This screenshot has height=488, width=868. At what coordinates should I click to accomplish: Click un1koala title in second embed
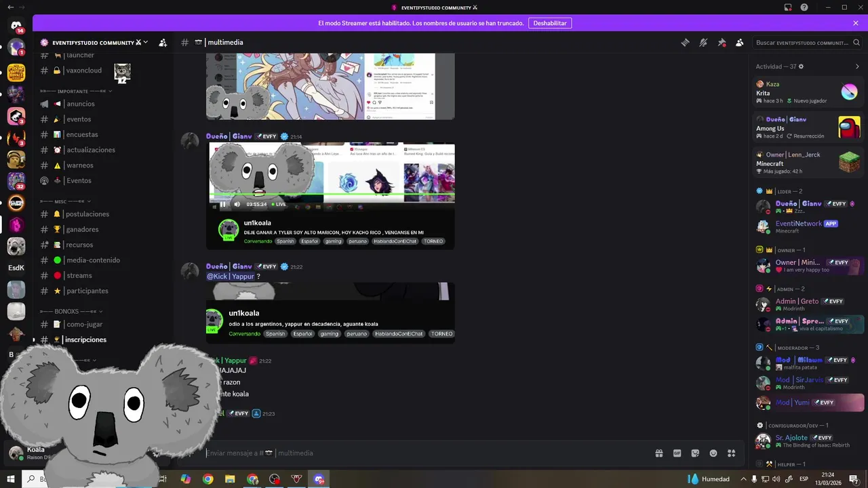pos(244,313)
